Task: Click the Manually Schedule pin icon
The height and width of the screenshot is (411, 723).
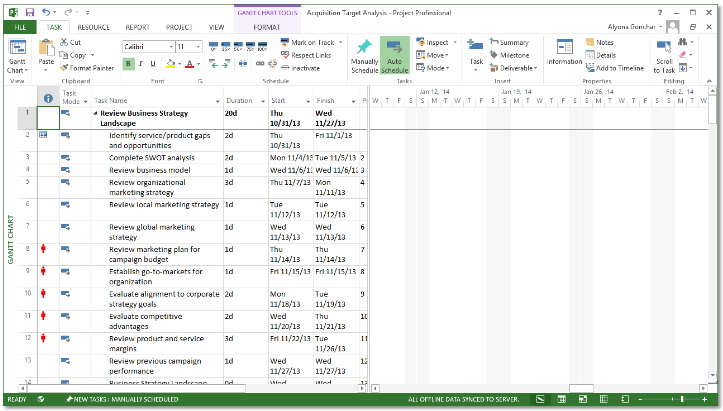Action: pyautogui.click(x=364, y=48)
